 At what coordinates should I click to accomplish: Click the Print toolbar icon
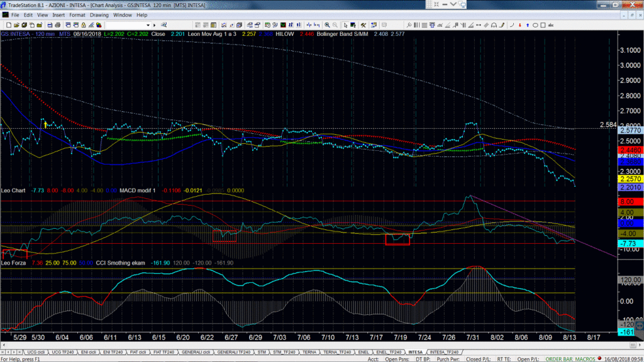point(57,25)
